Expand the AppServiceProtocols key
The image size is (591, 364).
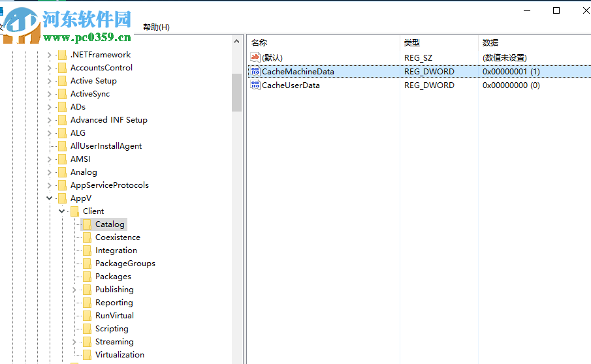click(x=50, y=185)
